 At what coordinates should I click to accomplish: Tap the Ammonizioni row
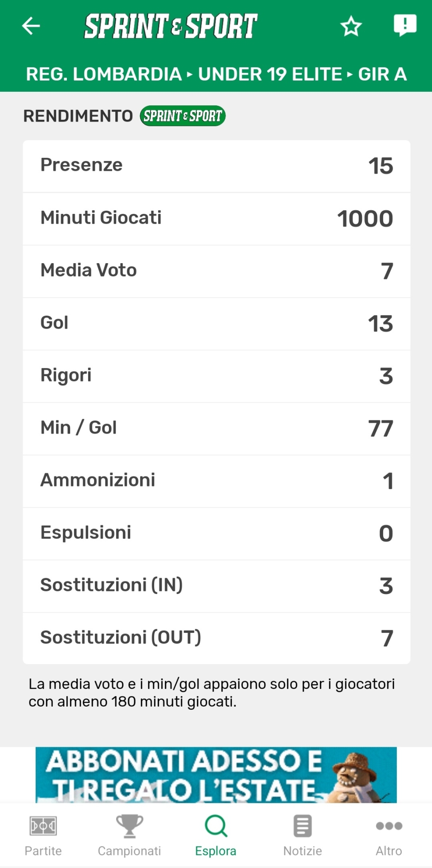pos(216,481)
